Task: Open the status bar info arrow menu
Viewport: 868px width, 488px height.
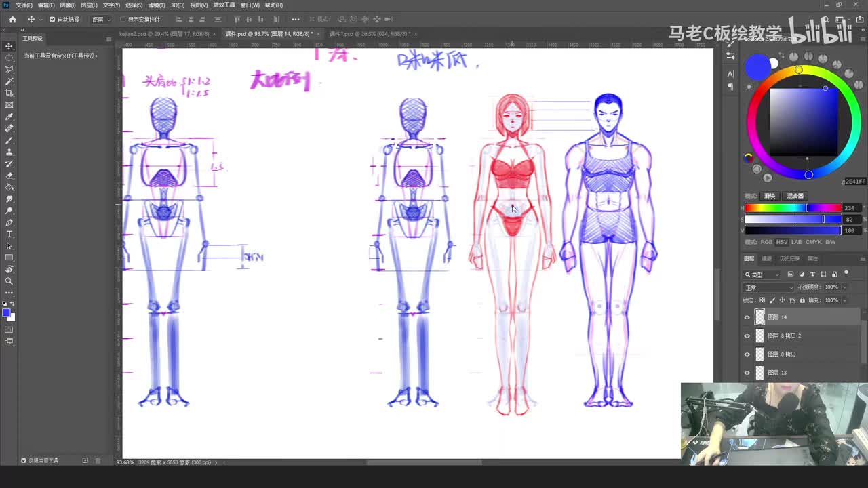Action: [x=216, y=462]
